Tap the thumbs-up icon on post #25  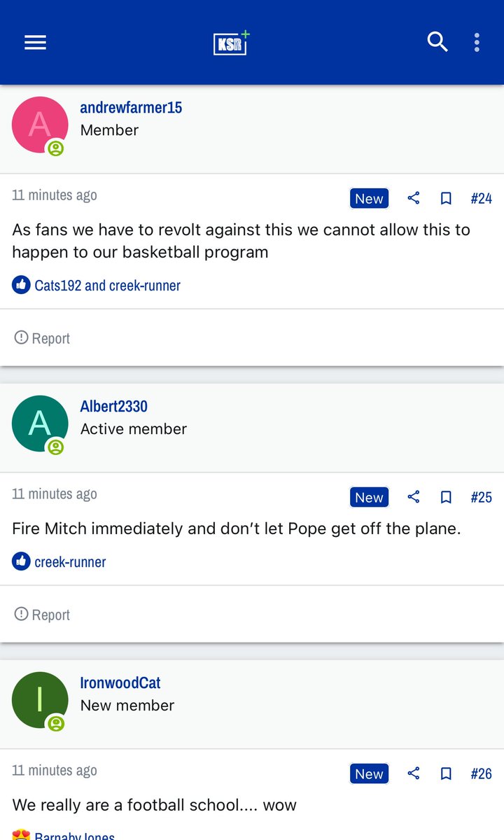pos(21,561)
